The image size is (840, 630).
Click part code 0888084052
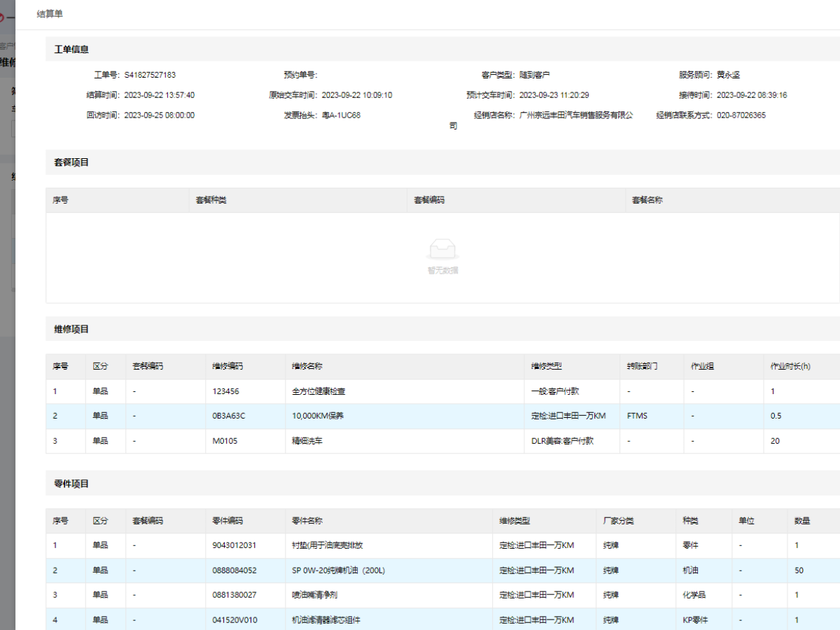pos(234,570)
